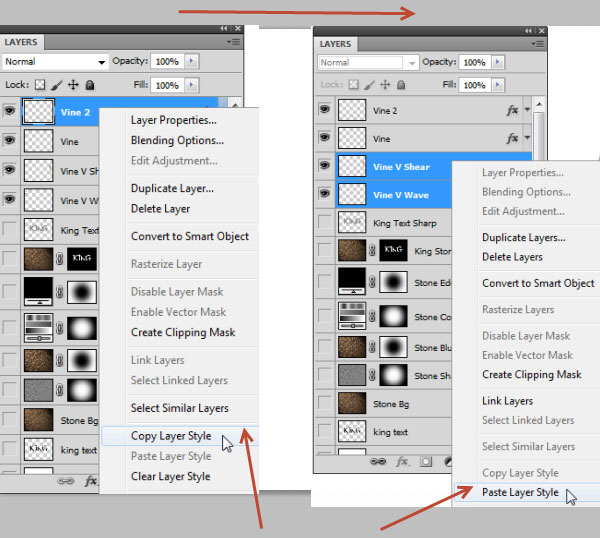Click link layers icon at bottom of right panel
The width and height of the screenshot is (600, 538).
click(x=378, y=461)
